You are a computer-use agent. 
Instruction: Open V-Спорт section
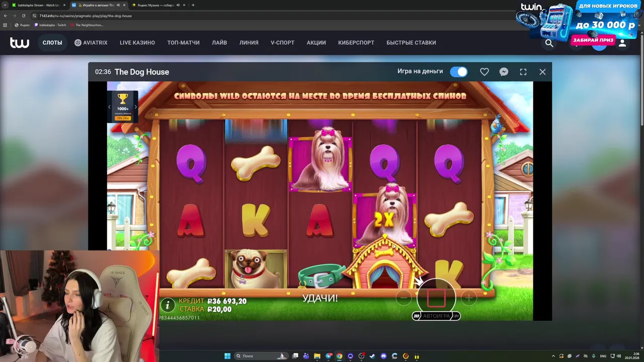point(283,43)
